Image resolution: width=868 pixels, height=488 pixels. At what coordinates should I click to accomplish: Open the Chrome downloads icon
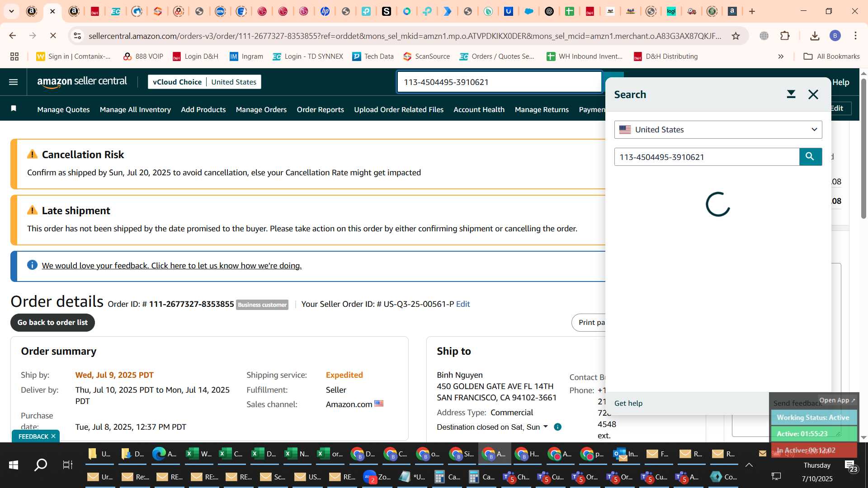[x=815, y=36]
